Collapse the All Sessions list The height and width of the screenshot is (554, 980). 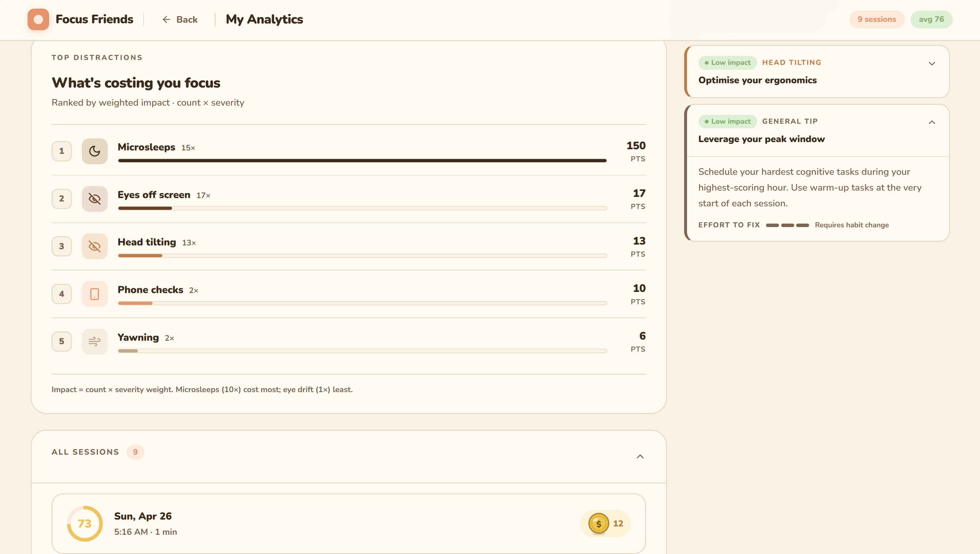click(640, 456)
